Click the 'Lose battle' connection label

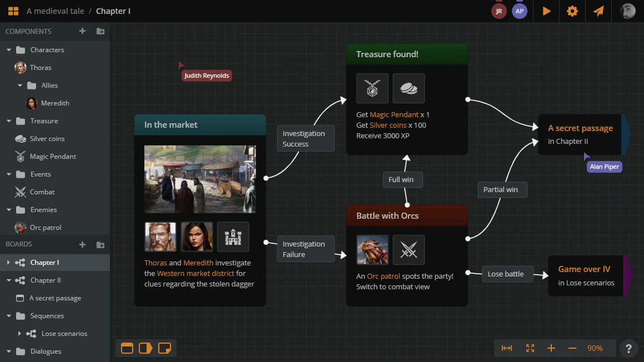[507, 274]
